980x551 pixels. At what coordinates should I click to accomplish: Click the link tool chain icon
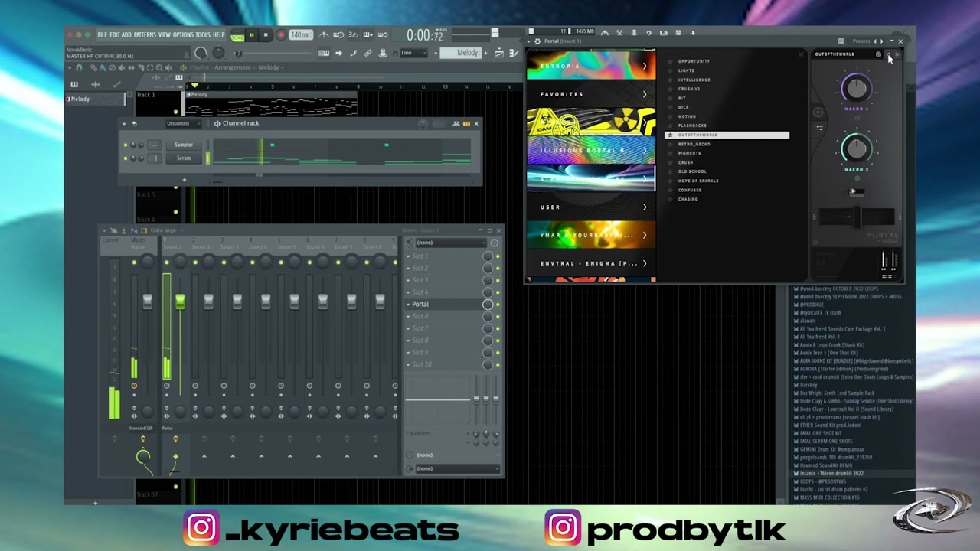pyautogui.click(x=367, y=53)
